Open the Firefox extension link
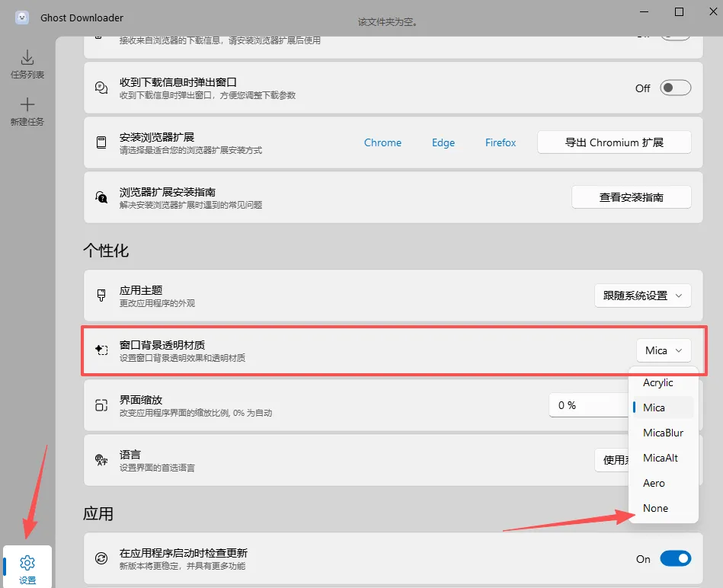The width and height of the screenshot is (723, 588). pos(501,142)
